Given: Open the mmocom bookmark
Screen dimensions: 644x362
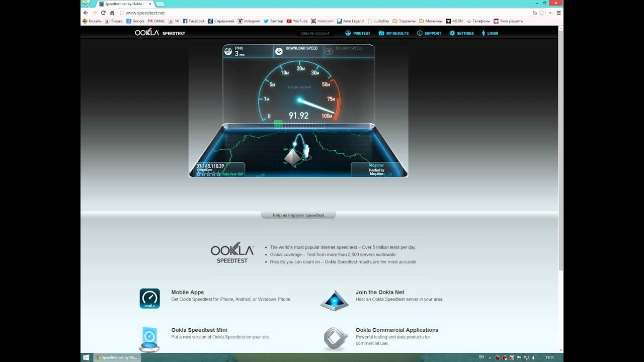Looking at the screenshot, I should pyautogui.click(x=323, y=21).
